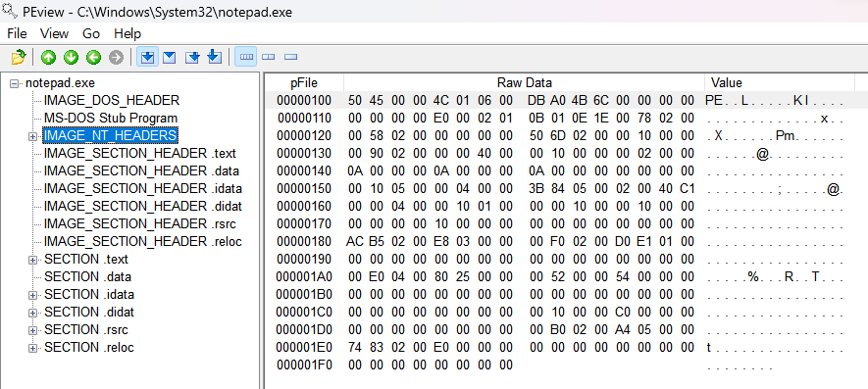Select SECTION .rsrc tree label
The image size is (868, 389).
pyautogui.click(x=87, y=330)
